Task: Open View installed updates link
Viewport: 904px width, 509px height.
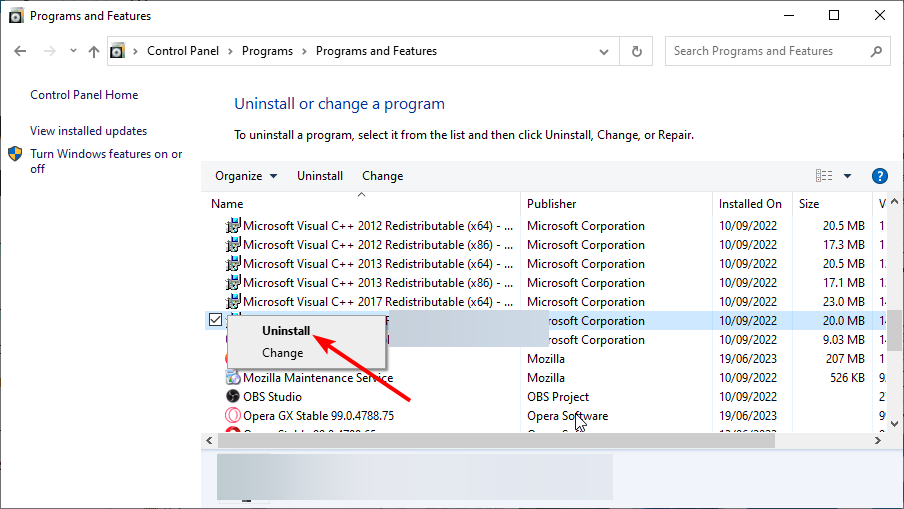Action: pos(89,131)
